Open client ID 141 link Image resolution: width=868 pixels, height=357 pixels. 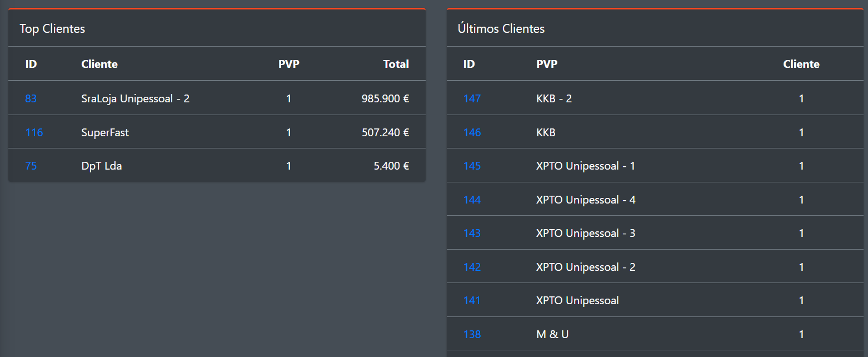[x=472, y=300]
